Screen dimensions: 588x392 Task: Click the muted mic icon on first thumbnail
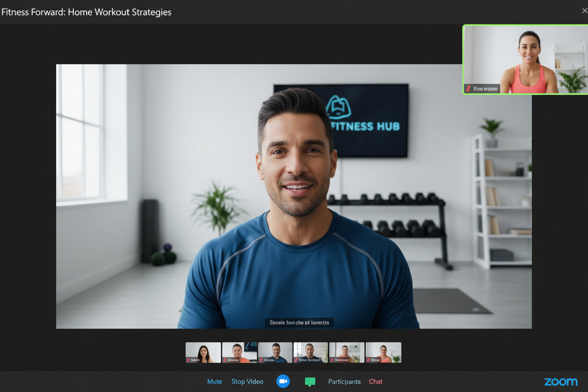[189, 360]
